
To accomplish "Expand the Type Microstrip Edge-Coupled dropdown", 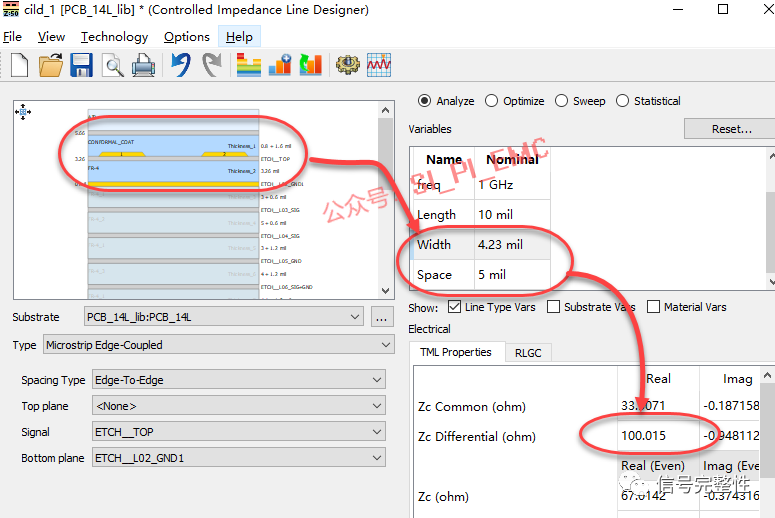I will tap(219, 345).
